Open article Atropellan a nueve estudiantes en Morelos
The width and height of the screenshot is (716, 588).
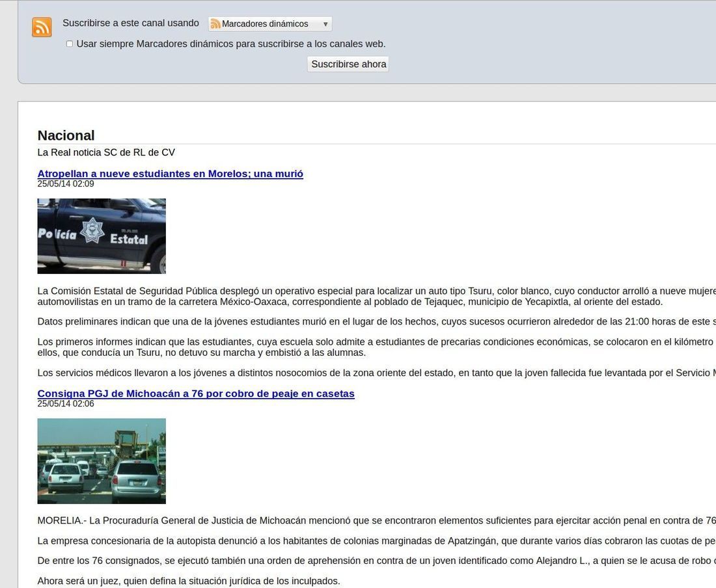click(171, 174)
